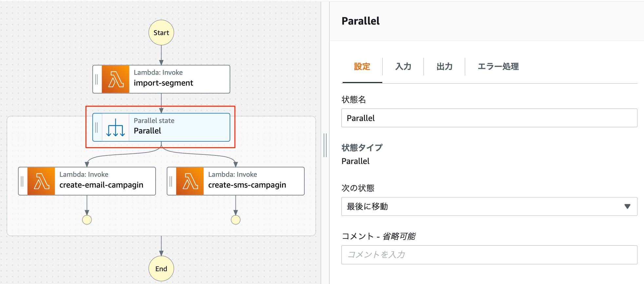Click the Parallel heading in the inspector panel

(360, 21)
